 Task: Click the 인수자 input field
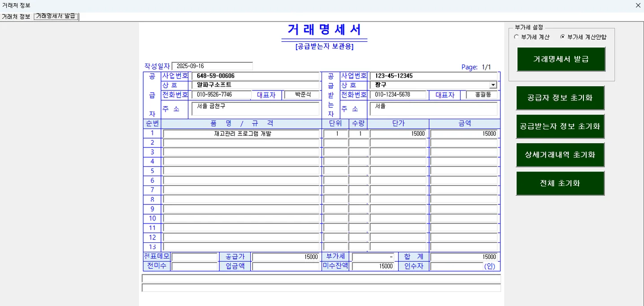tap(457, 267)
